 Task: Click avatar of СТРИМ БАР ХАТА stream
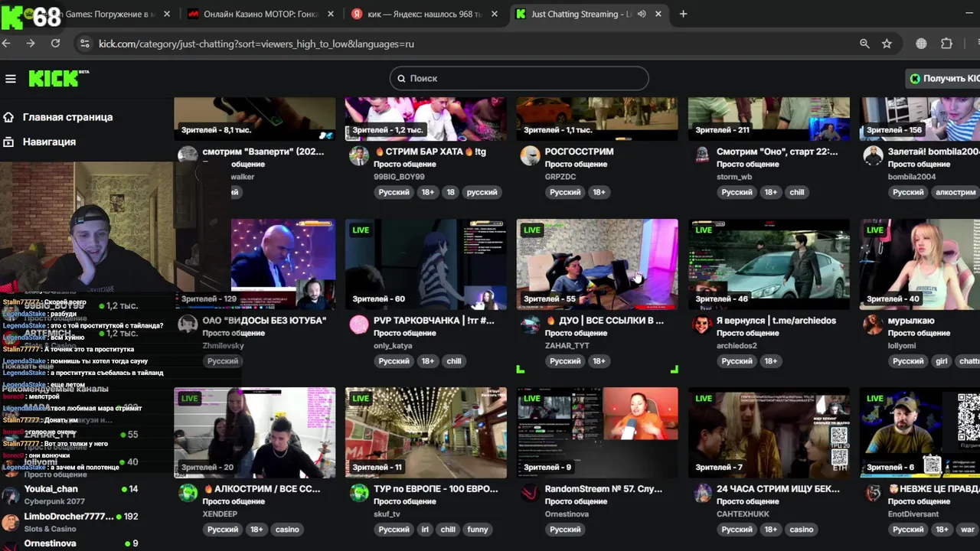pos(359,156)
